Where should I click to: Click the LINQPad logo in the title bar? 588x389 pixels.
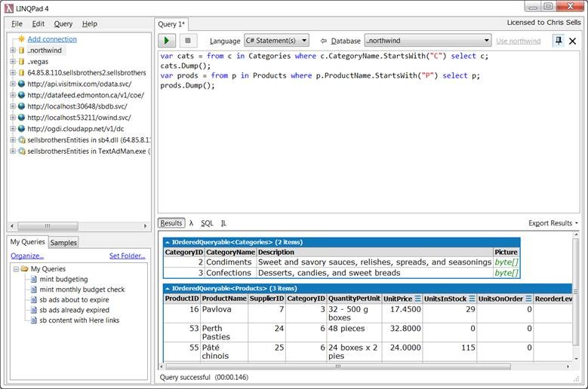(x=8, y=8)
